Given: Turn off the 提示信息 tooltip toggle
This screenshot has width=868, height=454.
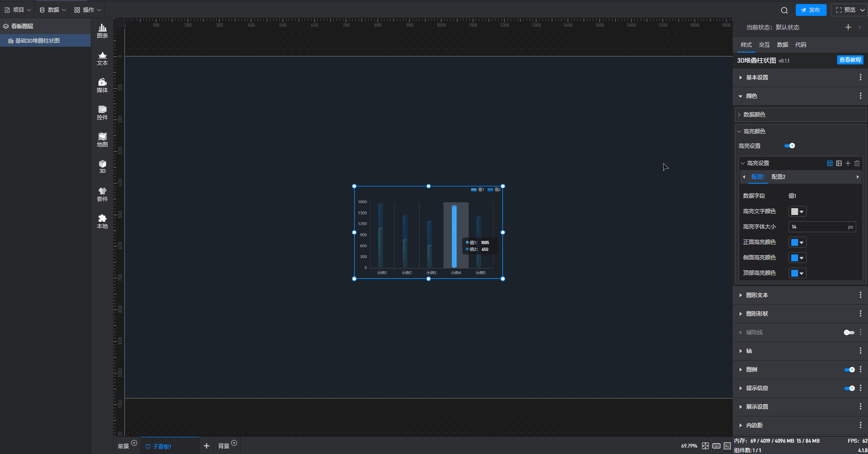Looking at the screenshot, I should [x=849, y=388].
